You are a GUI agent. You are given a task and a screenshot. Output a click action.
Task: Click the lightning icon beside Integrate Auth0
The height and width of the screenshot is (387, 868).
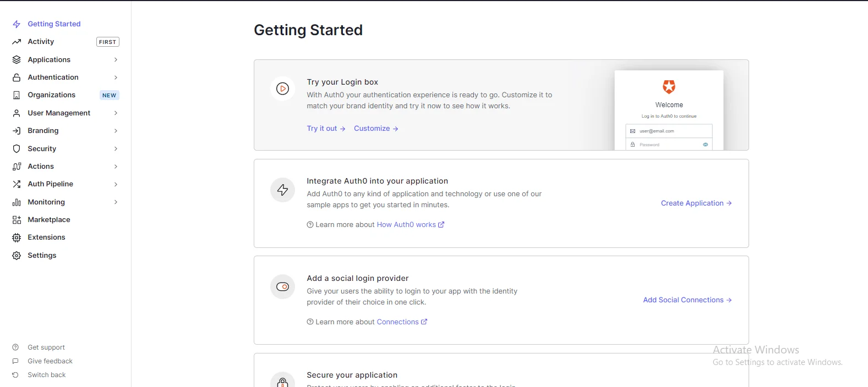pyautogui.click(x=282, y=190)
